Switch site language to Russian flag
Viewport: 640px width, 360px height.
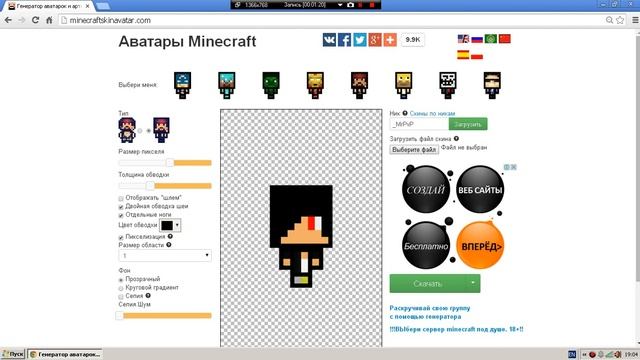point(477,39)
